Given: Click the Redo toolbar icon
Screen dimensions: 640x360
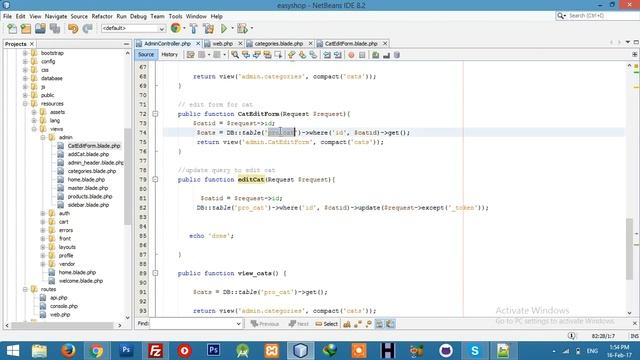Looking at the screenshot, I should tap(87, 28).
